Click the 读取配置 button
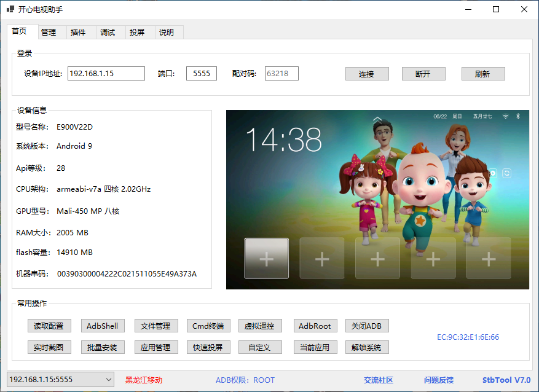The width and height of the screenshot is (539, 392). pyautogui.click(x=49, y=326)
